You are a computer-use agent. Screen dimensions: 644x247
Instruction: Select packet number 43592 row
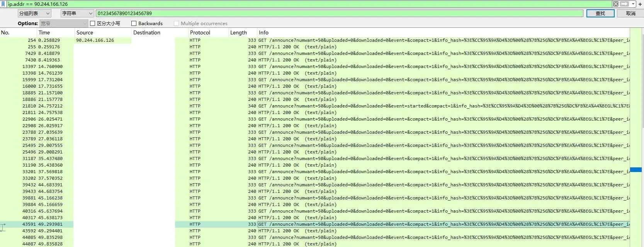315,231
